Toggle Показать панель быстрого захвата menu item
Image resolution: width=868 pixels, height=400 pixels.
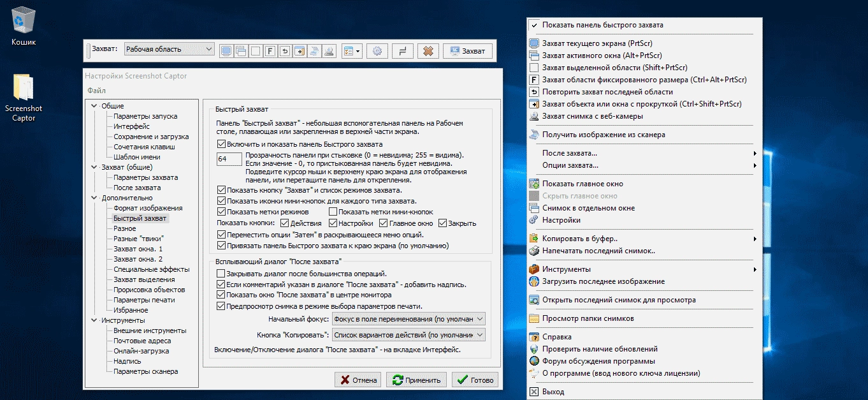pos(644,25)
